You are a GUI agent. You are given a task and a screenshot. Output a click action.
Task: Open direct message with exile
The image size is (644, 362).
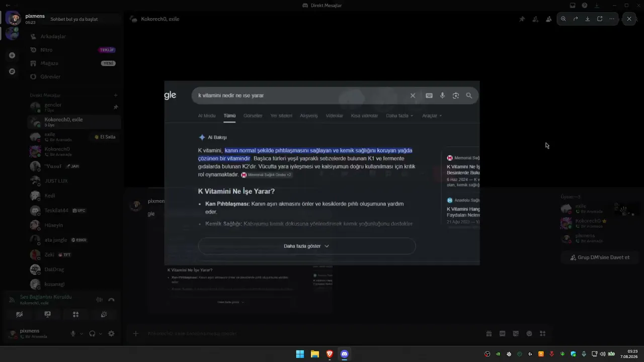[x=74, y=137]
